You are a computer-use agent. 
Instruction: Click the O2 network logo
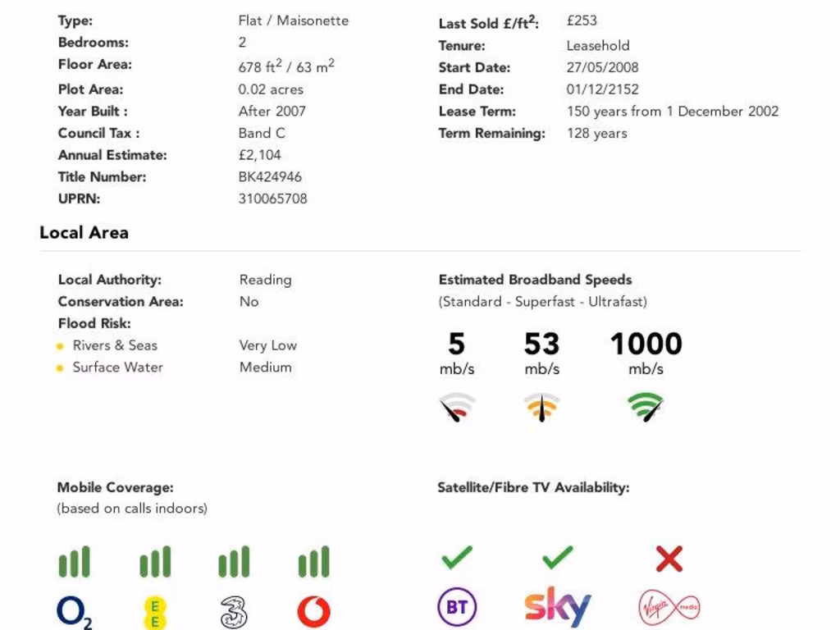point(74,612)
